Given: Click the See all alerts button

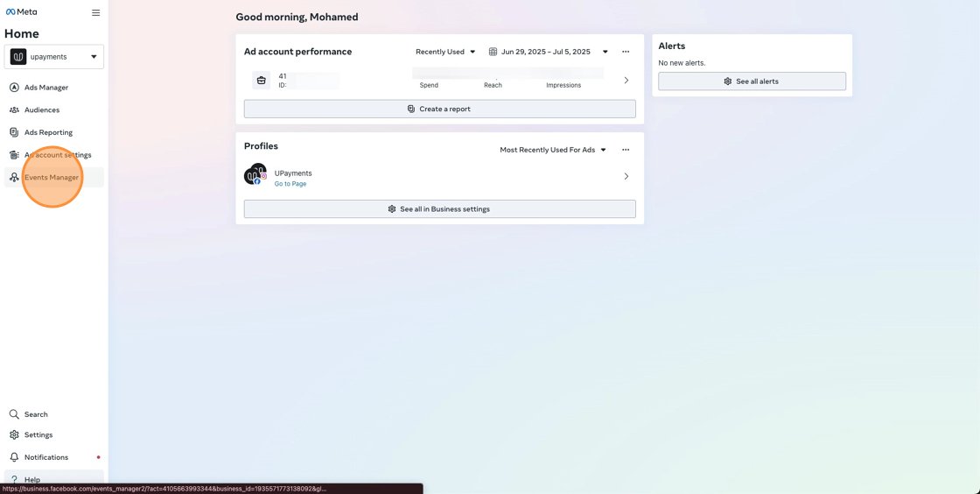Looking at the screenshot, I should coord(752,81).
